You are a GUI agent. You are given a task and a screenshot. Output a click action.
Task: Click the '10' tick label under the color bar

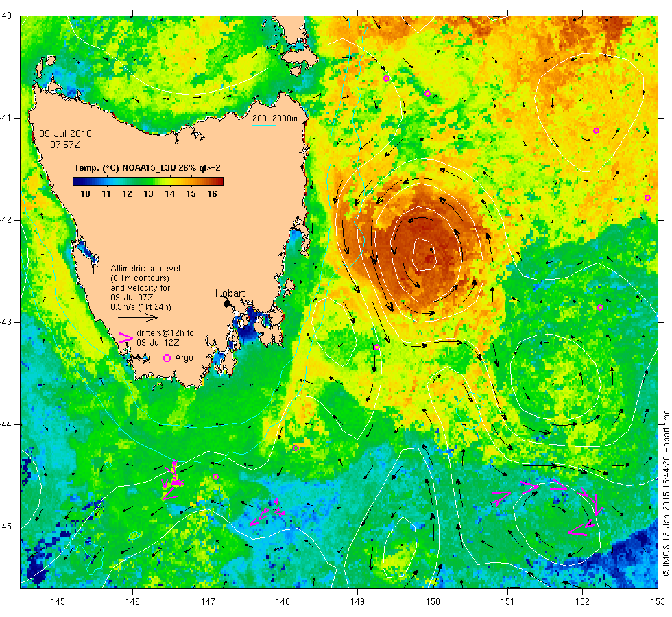pos(85,193)
